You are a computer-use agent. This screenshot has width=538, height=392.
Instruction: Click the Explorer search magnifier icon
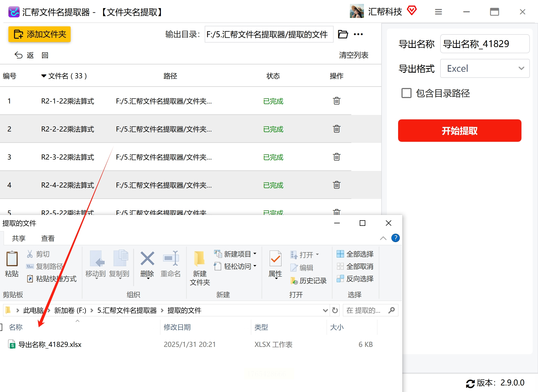point(392,310)
